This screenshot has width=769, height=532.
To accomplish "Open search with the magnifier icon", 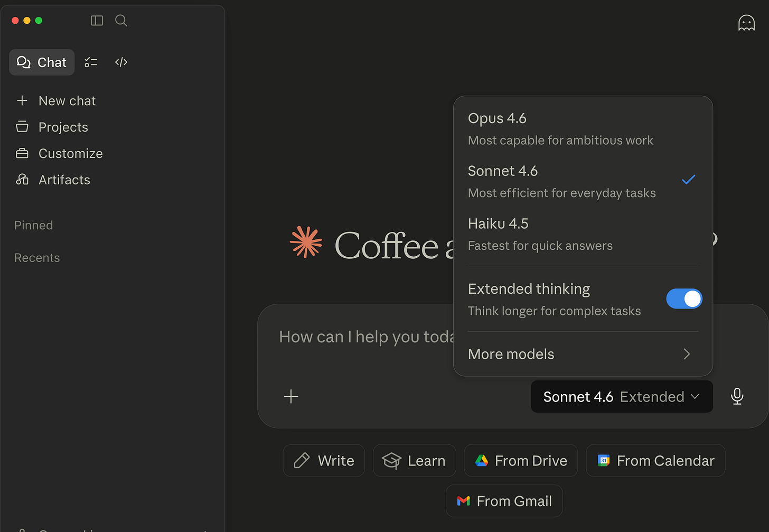I will tap(121, 21).
